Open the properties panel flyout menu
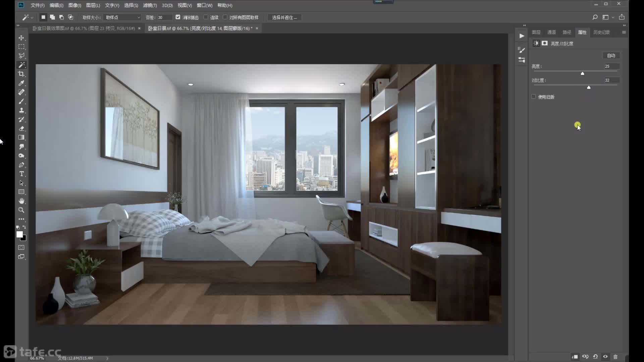 [624, 32]
